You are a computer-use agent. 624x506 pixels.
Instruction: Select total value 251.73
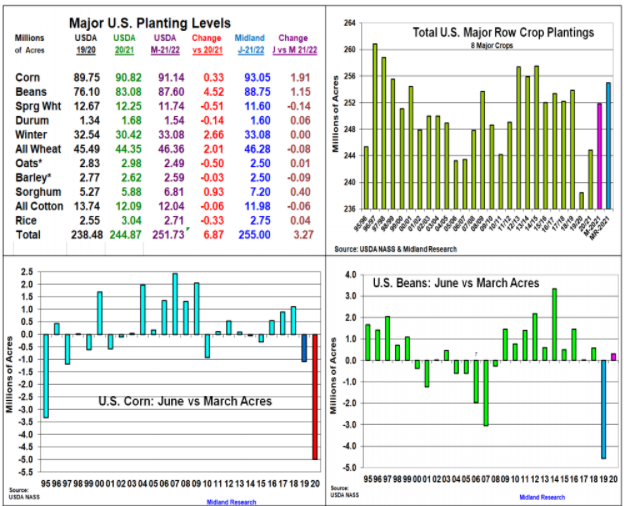[x=168, y=235]
